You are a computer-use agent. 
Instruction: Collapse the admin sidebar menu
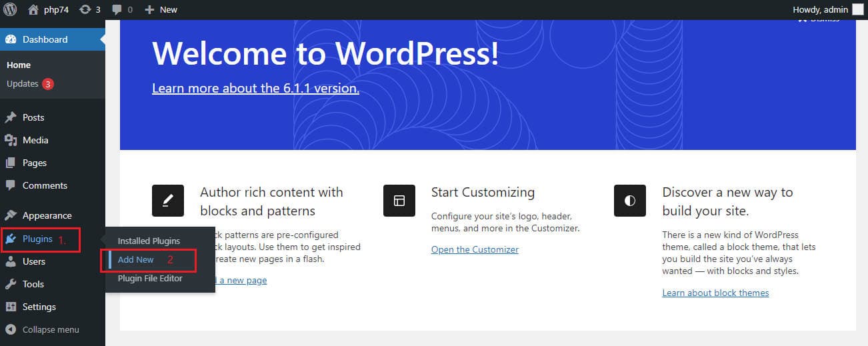(x=42, y=329)
